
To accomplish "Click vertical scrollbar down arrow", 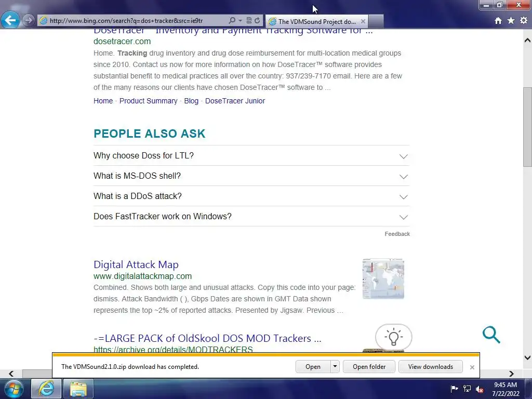I will [x=527, y=357].
